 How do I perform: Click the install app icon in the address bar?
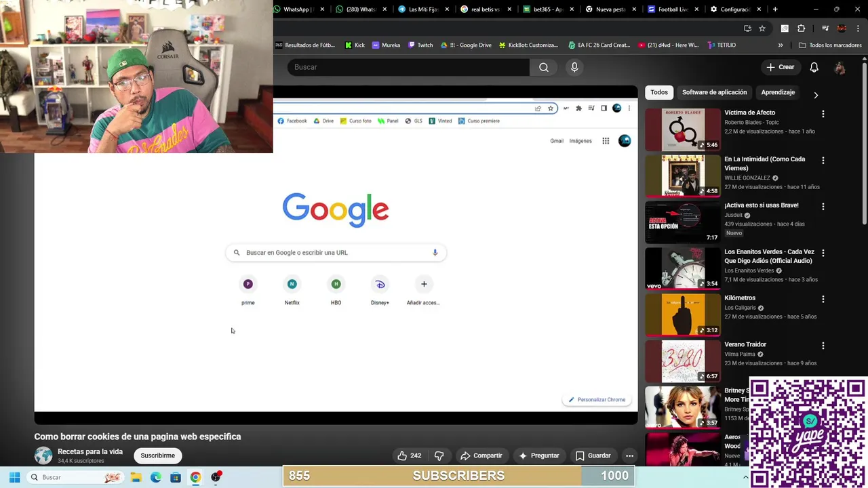point(747,28)
